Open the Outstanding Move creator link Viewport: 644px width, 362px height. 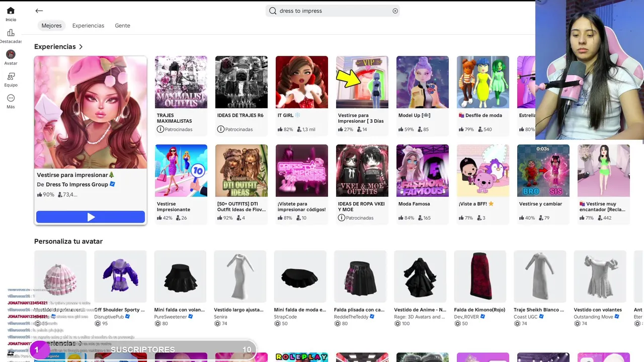pos(593,317)
